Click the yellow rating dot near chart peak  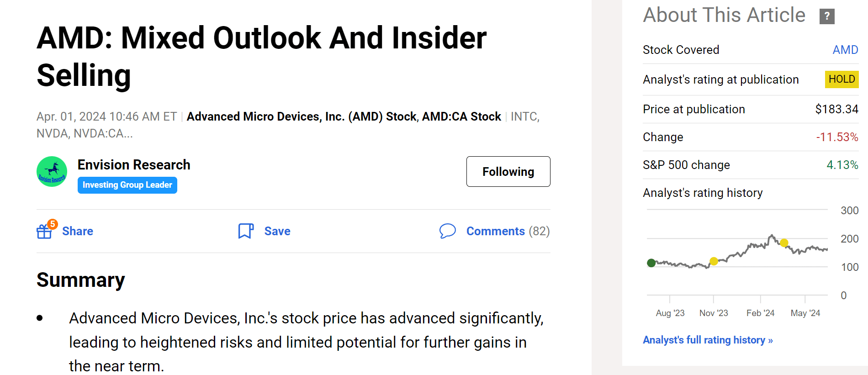784,243
